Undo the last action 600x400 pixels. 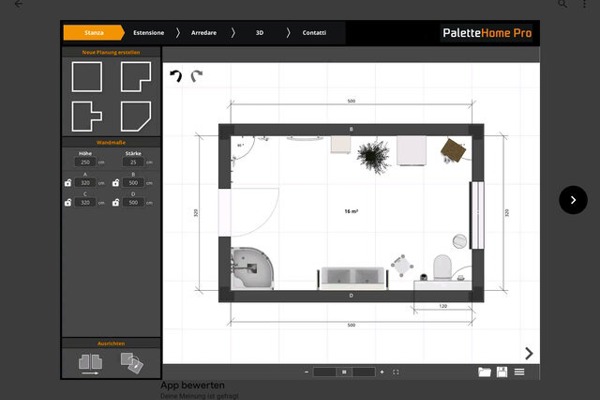[177, 76]
